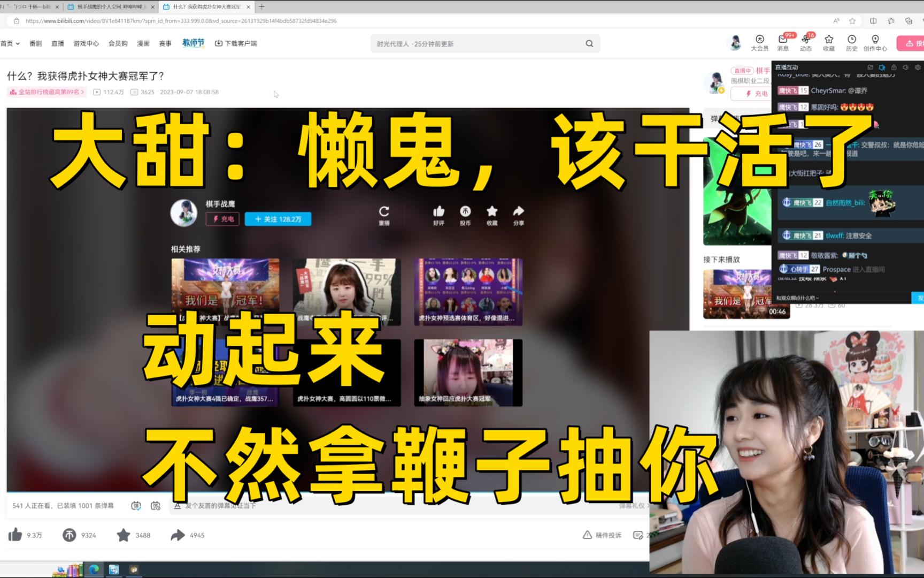Open danmaku settings icon beside the toggle

156,506
